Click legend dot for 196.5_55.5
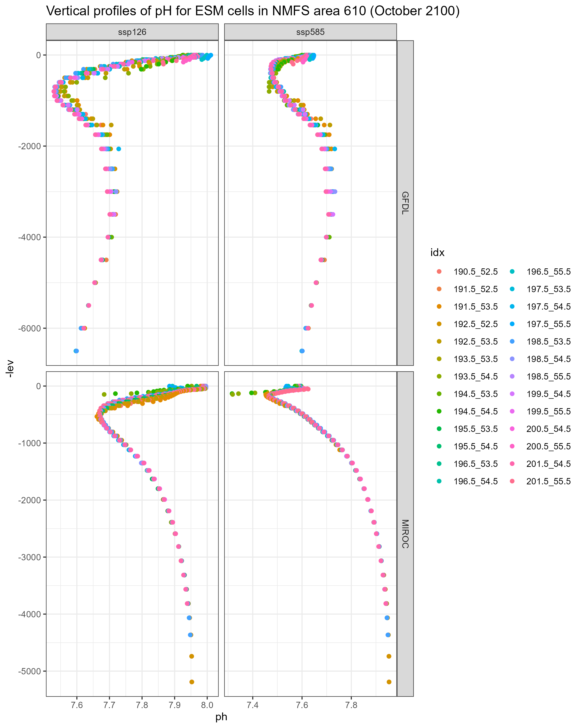Screen dimensions: 582x728 click(512, 272)
